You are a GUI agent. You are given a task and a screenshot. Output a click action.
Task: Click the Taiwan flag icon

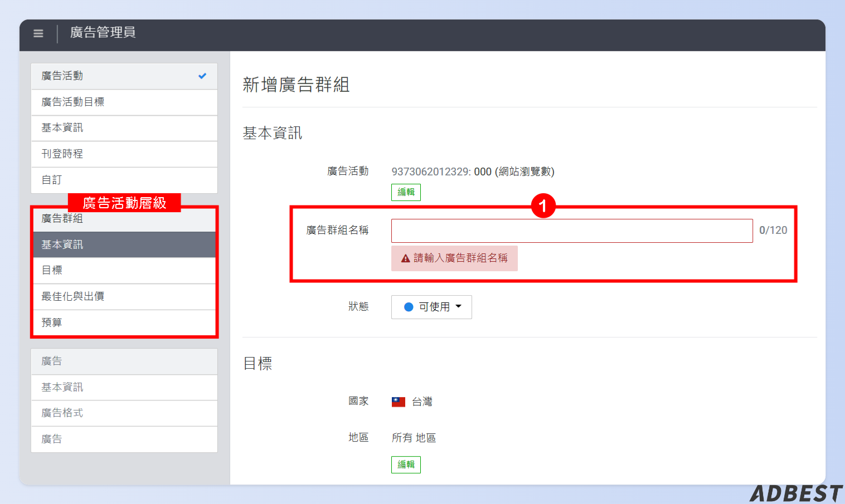398,402
